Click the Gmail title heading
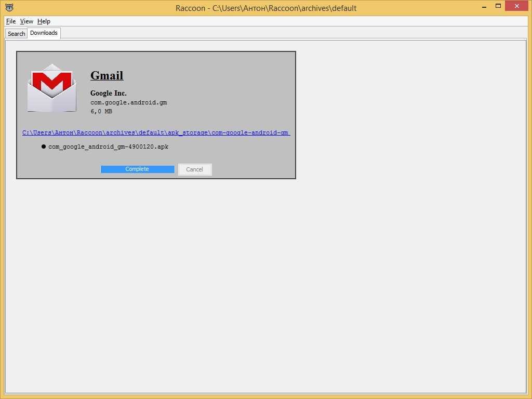Image resolution: width=532 pixels, height=399 pixels. (107, 75)
